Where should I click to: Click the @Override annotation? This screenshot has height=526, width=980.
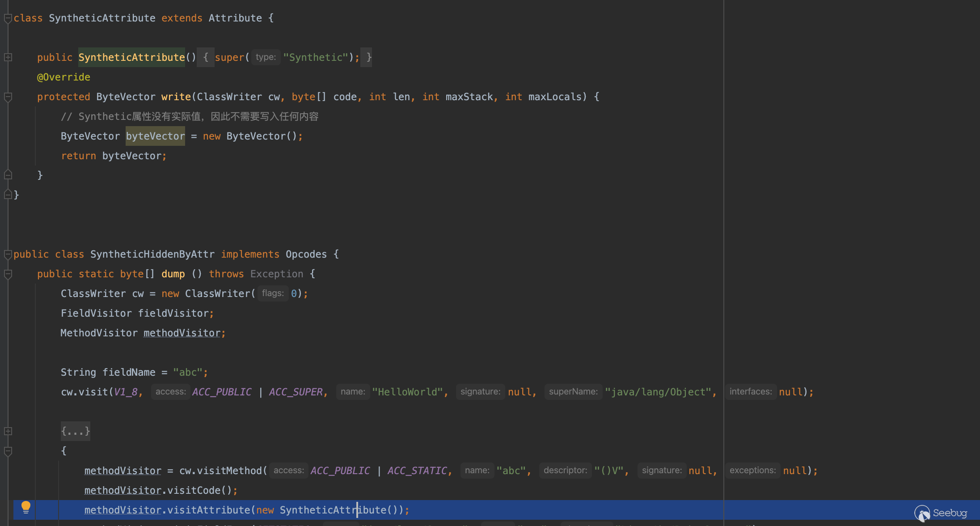click(63, 77)
